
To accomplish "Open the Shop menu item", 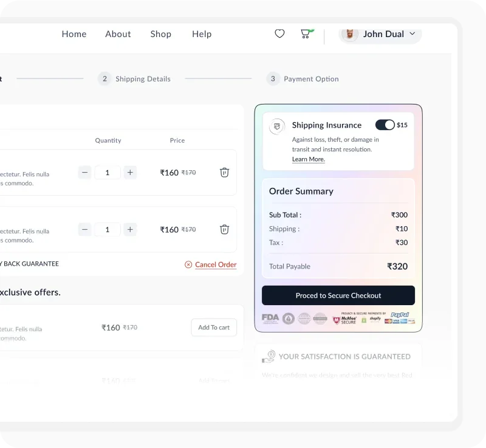I will click(x=160, y=34).
